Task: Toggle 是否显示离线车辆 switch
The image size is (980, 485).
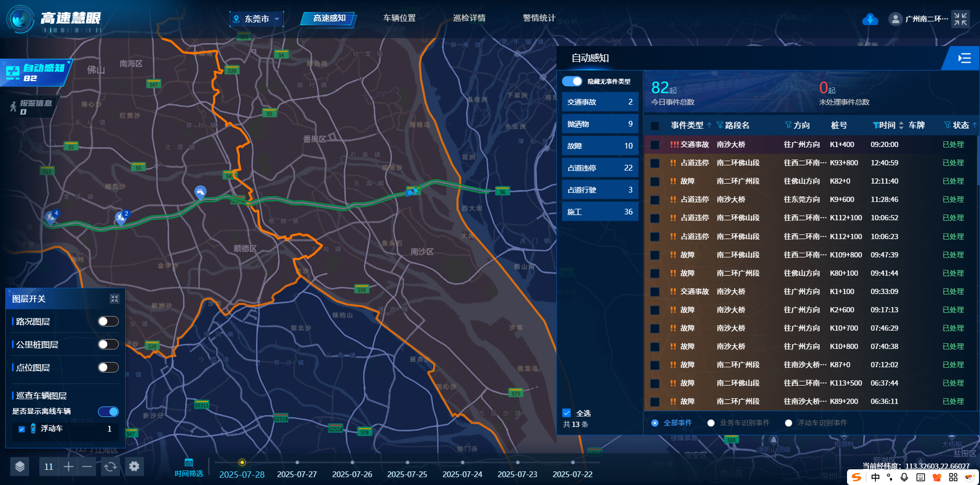Action: click(108, 412)
